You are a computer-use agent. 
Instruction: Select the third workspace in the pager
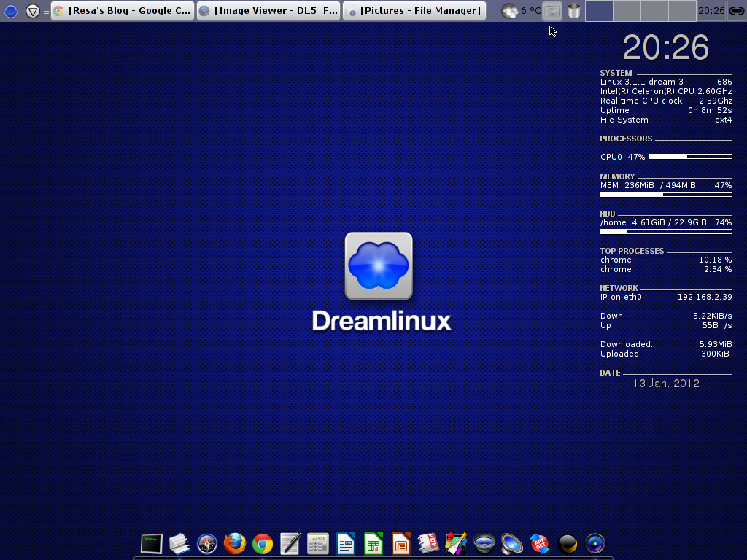[654, 10]
